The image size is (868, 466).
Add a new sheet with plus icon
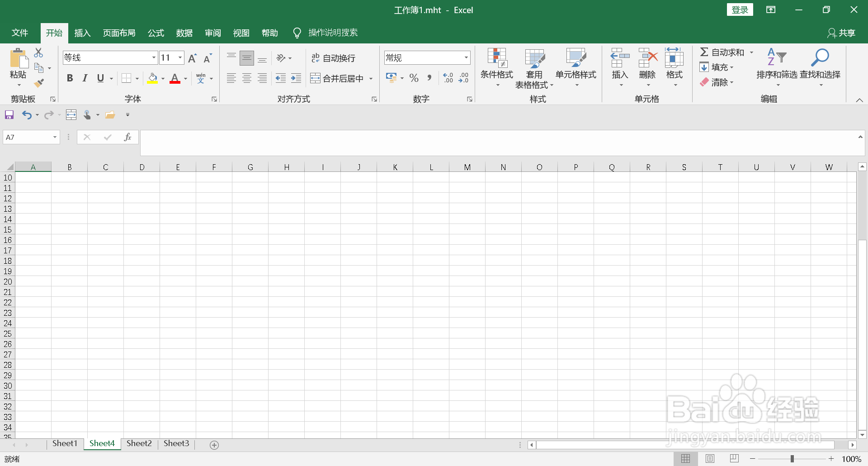pos(214,445)
